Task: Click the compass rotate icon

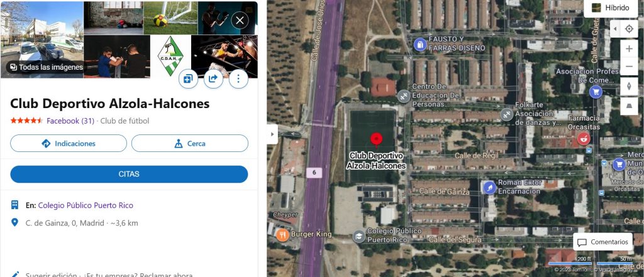Action: [x=629, y=87]
